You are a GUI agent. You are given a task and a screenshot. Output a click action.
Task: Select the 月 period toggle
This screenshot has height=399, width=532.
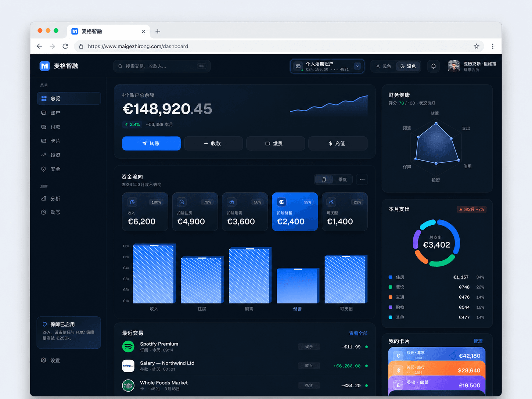click(324, 179)
